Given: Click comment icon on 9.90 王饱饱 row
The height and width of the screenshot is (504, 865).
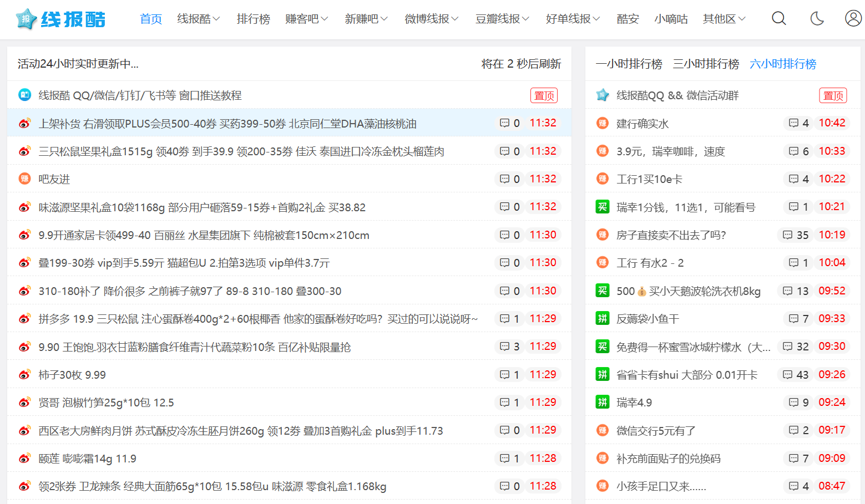Looking at the screenshot, I should pyautogui.click(x=504, y=347).
